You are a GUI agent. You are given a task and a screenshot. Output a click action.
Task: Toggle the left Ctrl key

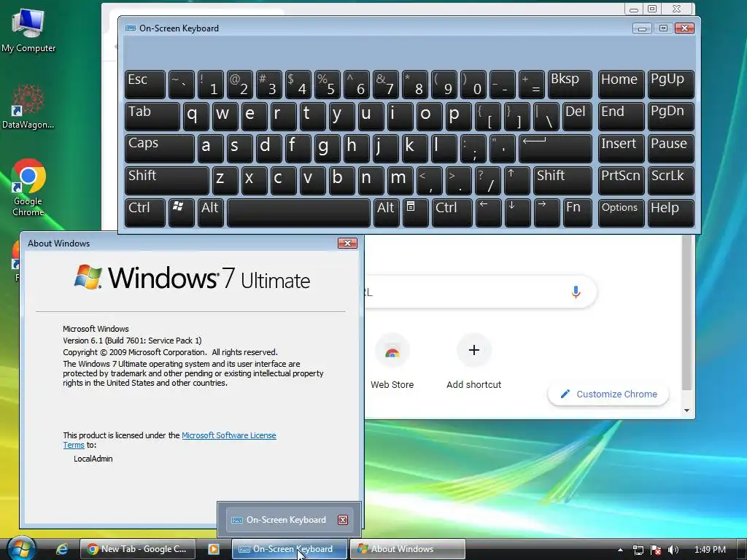coord(145,212)
